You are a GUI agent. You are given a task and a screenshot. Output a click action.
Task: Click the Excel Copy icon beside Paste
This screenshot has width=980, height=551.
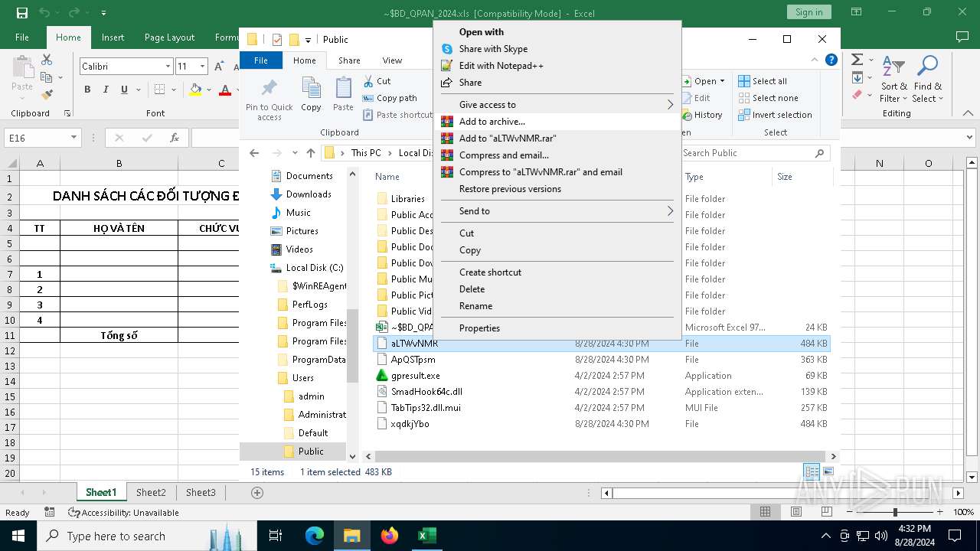pyautogui.click(x=47, y=77)
